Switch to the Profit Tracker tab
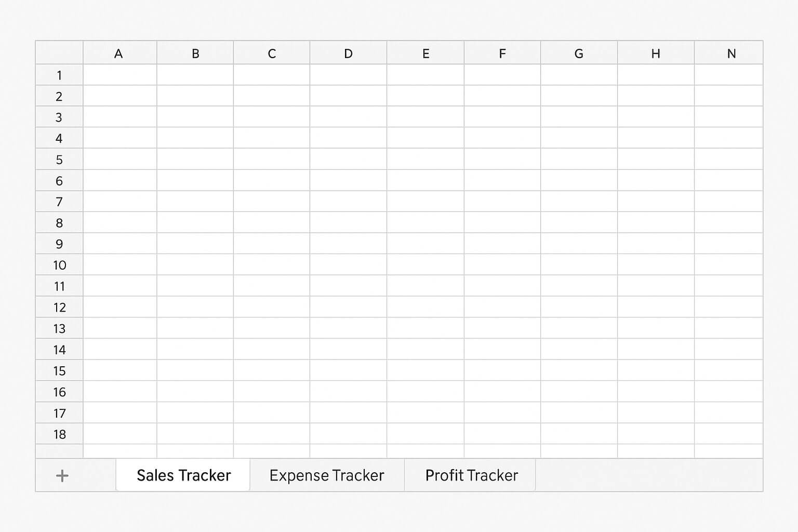 coord(470,475)
